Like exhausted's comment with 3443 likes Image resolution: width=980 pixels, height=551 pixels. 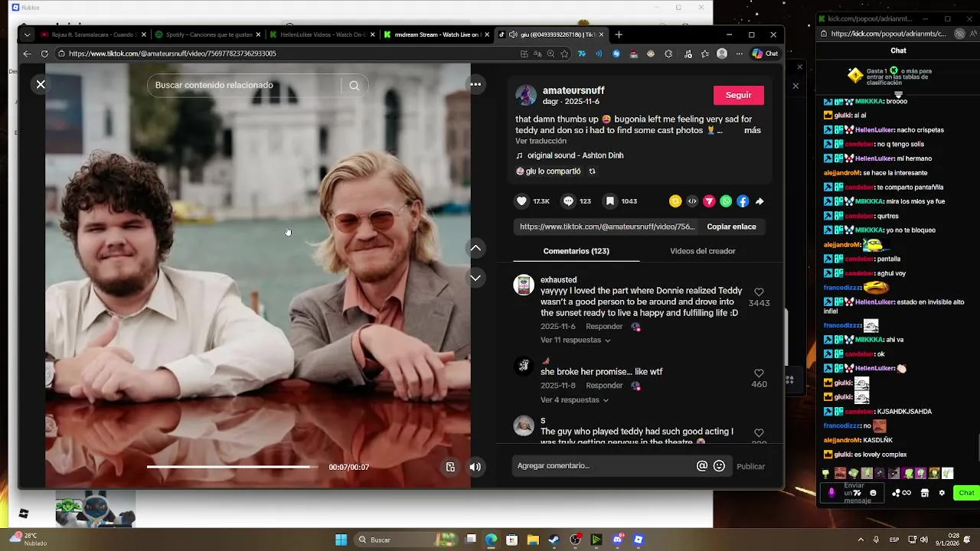coord(759,292)
